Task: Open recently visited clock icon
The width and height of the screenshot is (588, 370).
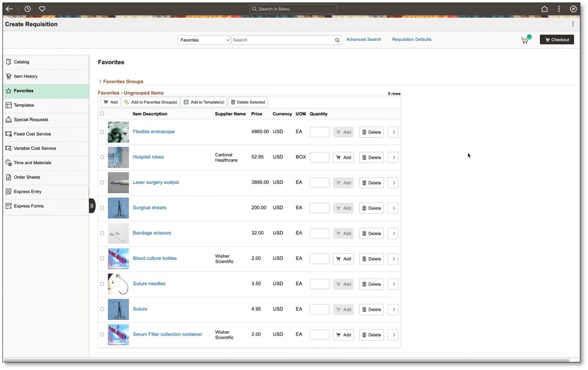Action: [x=27, y=9]
